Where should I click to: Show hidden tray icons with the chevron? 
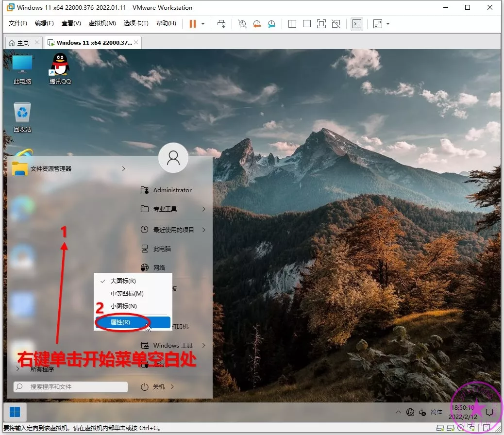398,412
